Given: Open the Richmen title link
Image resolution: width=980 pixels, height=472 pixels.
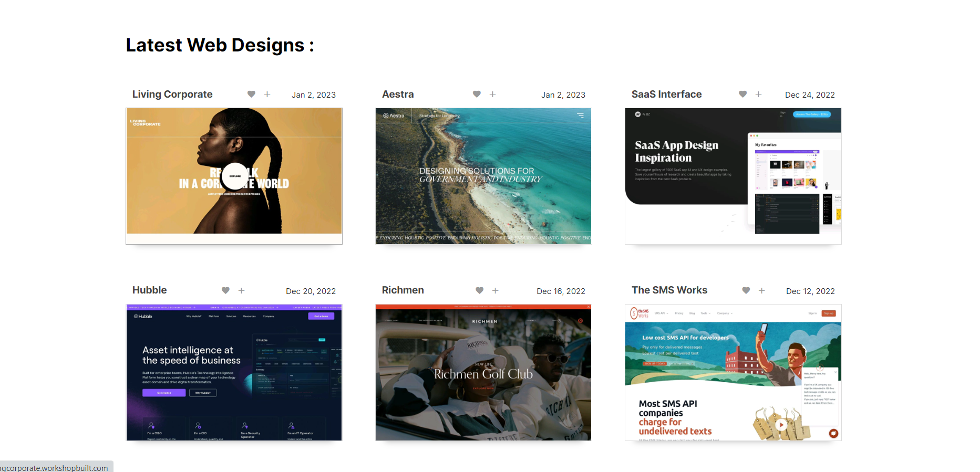Looking at the screenshot, I should tap(403, 290).
